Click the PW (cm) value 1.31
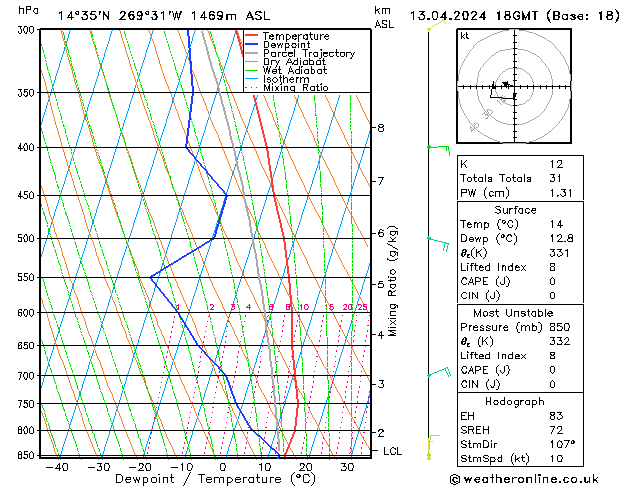Viewport: 629px width, 486px height. (561, 193)
